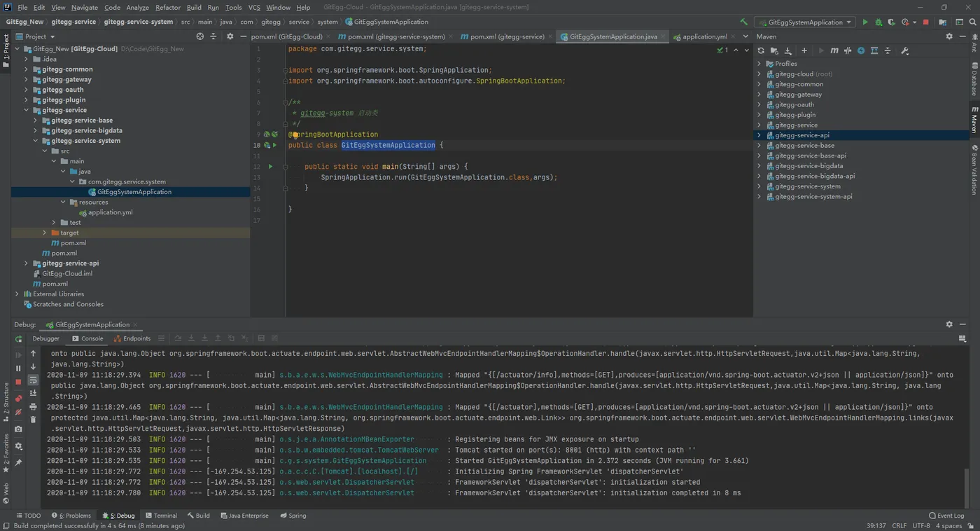Open the Refactor menu
The image size is (980, 531).
(167, 8)
